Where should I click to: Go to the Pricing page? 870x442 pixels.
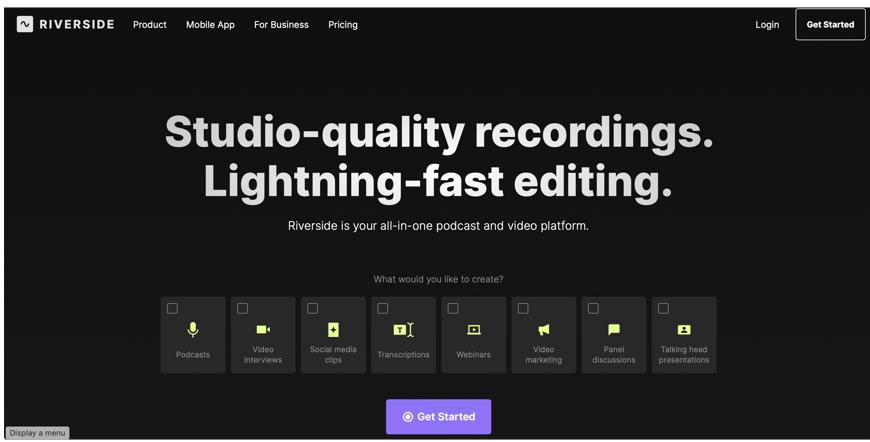point(343,25)
